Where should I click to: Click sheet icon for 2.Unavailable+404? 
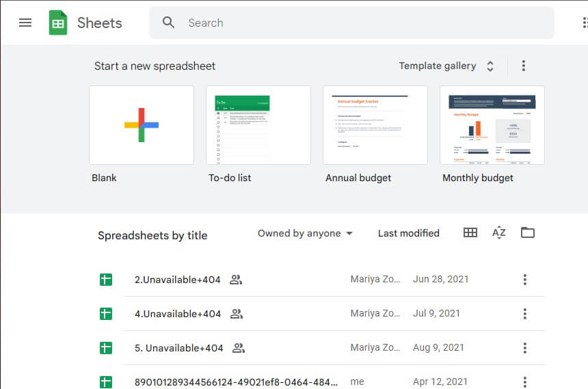pos(106,280)
